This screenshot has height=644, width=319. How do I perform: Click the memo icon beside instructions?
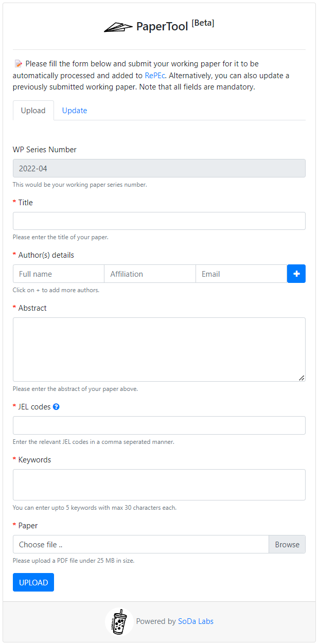pos(19,64)
